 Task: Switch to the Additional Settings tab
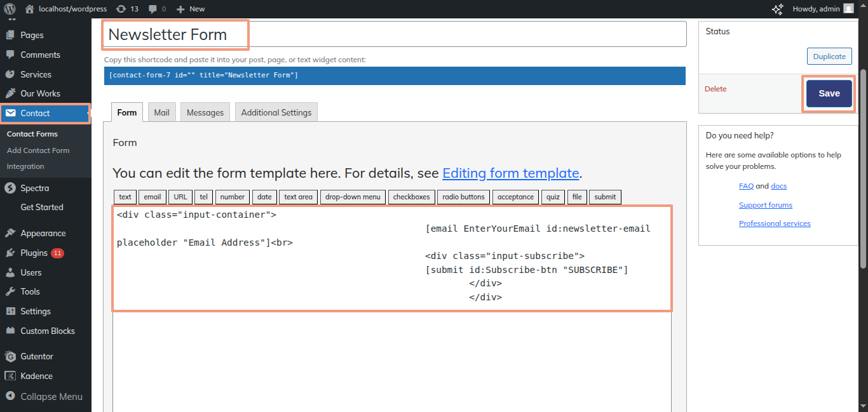click(276, 112)
